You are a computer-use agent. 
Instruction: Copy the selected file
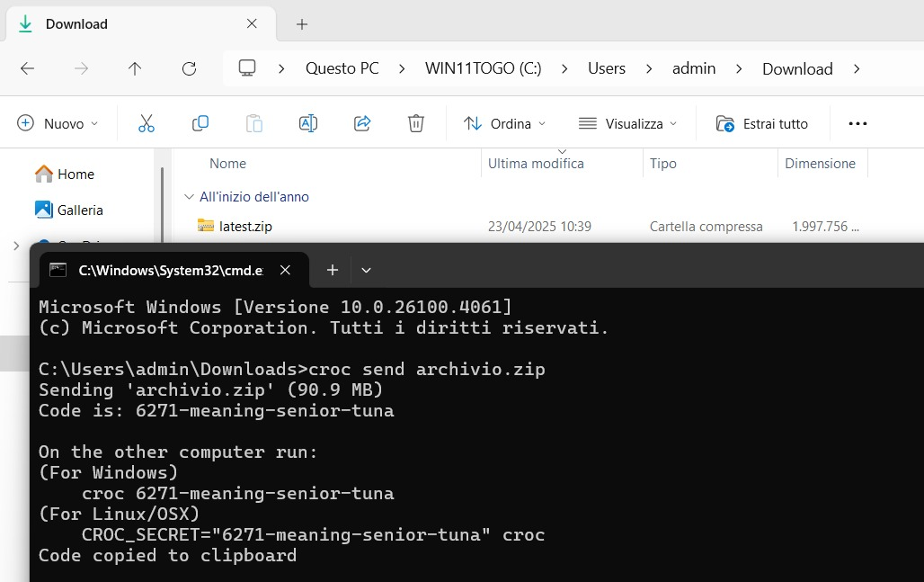(x=200, y=123)
